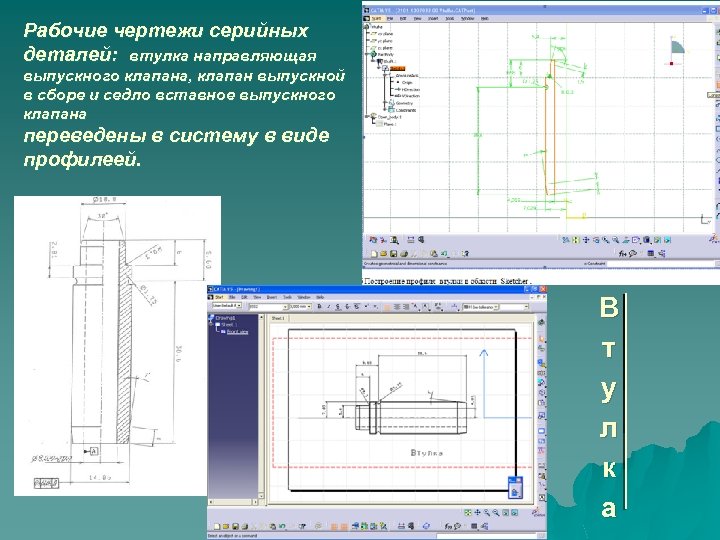Open Edit menu in Sketcher CATPart window
This screenshot has width=720, height=540.
click(403, 18)
